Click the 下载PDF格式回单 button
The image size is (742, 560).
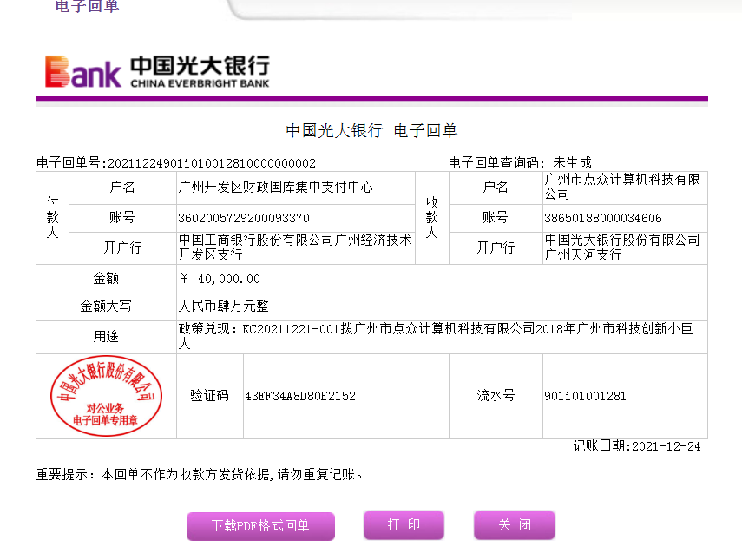point(260,526)
